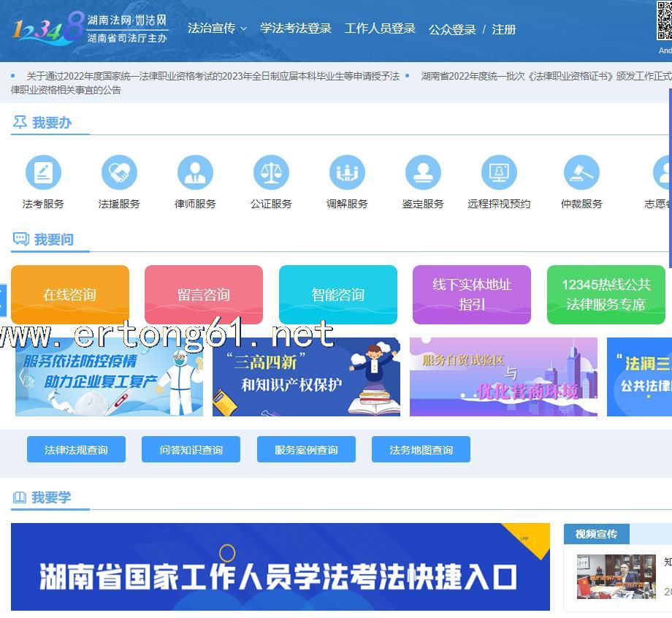Viewport: 672px width, 618px height.
Task: Open 学法考法登录 in the top menu
Action: [x=296, y=28]
